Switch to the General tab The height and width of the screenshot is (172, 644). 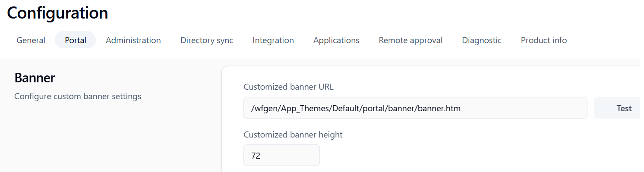pos(31,40)
